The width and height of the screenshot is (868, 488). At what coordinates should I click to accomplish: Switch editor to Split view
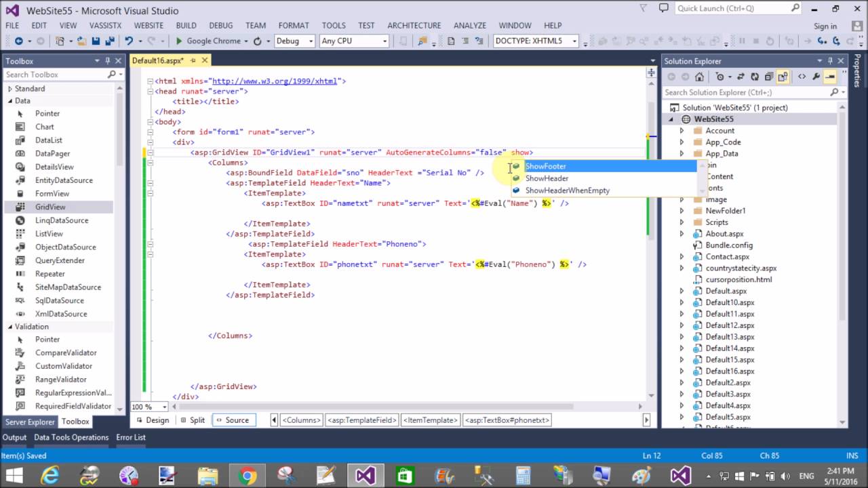point(192,420)
